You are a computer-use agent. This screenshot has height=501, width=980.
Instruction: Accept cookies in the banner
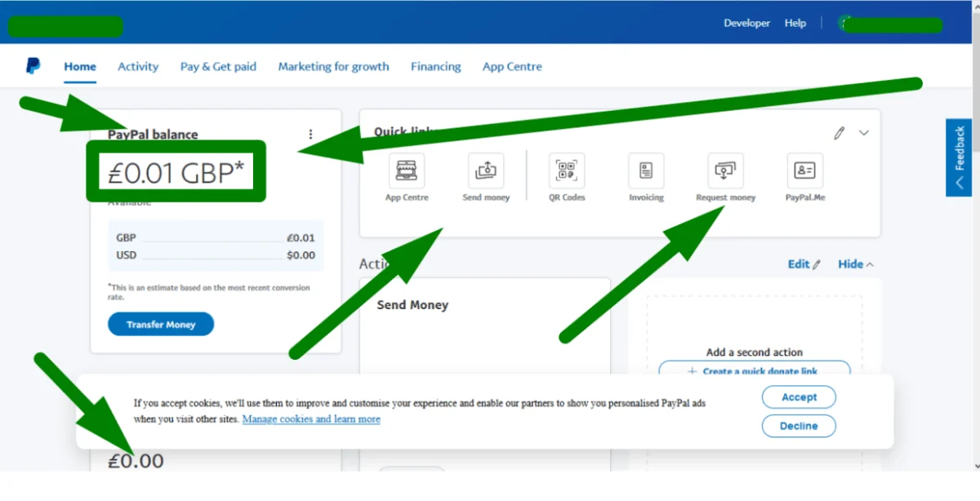click(x=799, y=397)
